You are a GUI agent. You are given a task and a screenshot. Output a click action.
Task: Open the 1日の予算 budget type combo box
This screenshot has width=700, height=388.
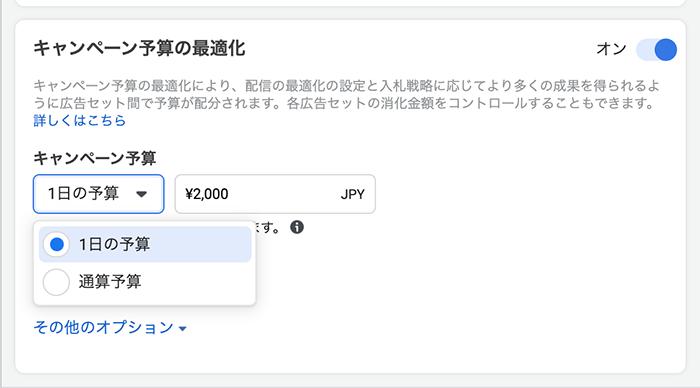tap(98, 194)
